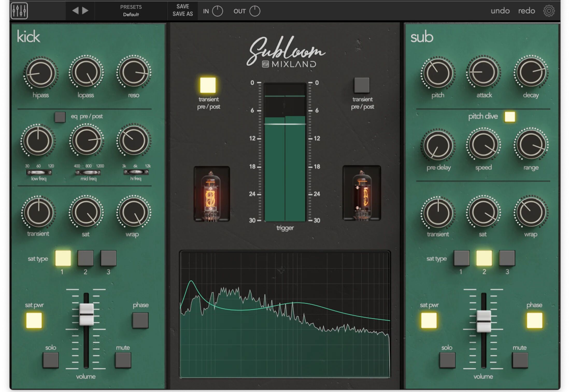Enable the sub transient pre/post switch
The image size is (570, 392).
(x=362, y=85)
